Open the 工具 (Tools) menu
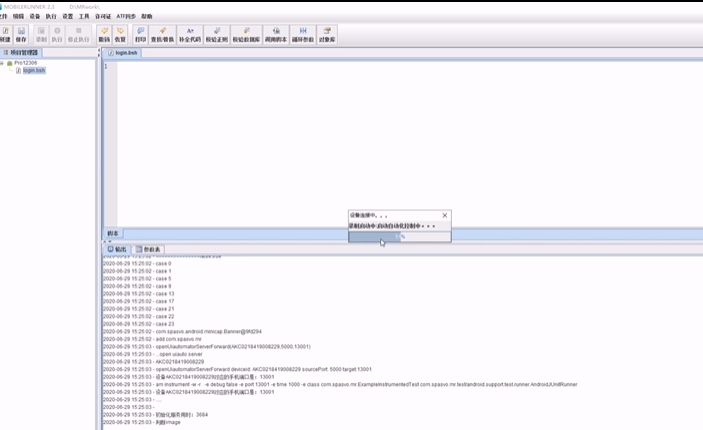The image size is (703, 430). 83,17
